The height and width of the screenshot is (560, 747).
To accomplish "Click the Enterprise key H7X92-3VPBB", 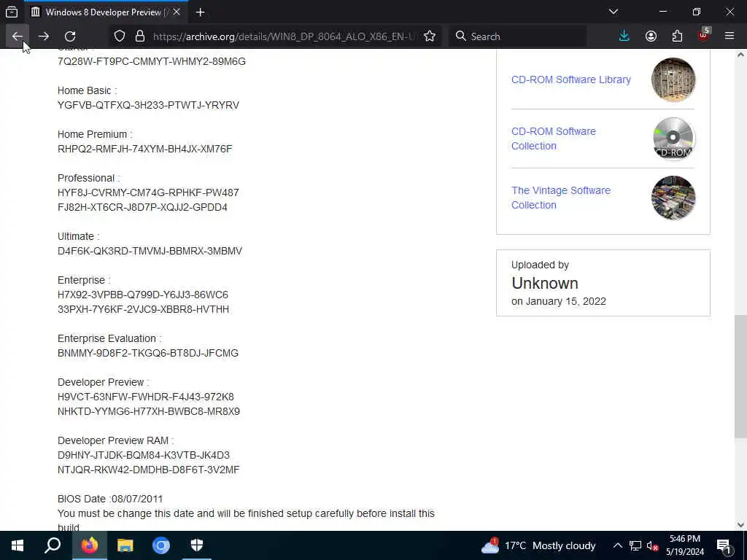I will [143, 295].
